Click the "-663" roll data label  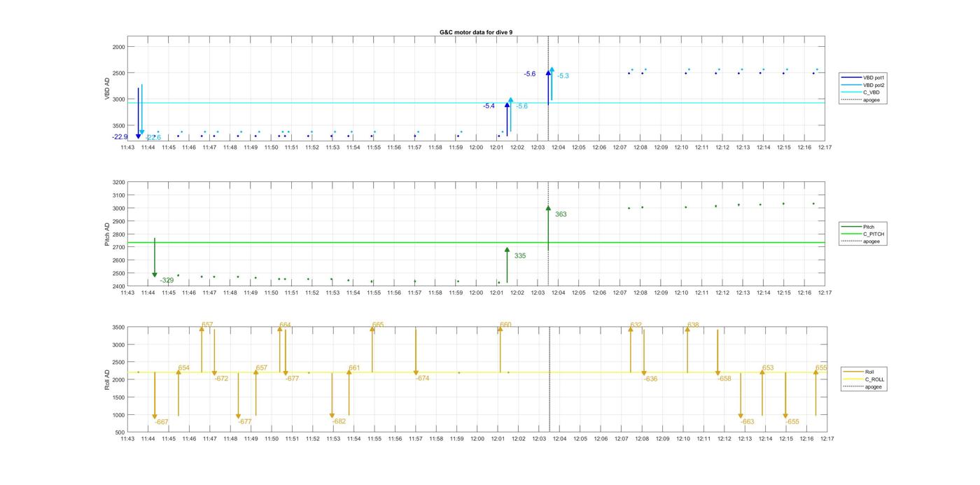pos(748,422)
